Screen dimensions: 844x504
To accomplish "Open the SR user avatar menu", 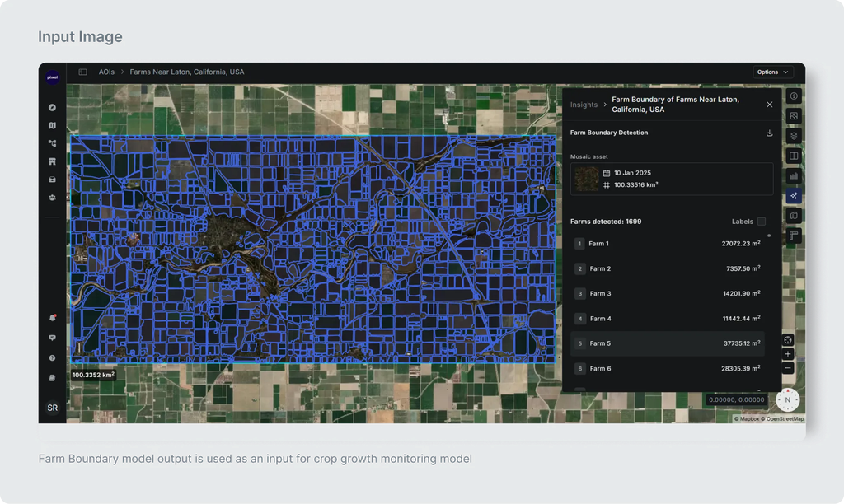I will click(52, 408).
